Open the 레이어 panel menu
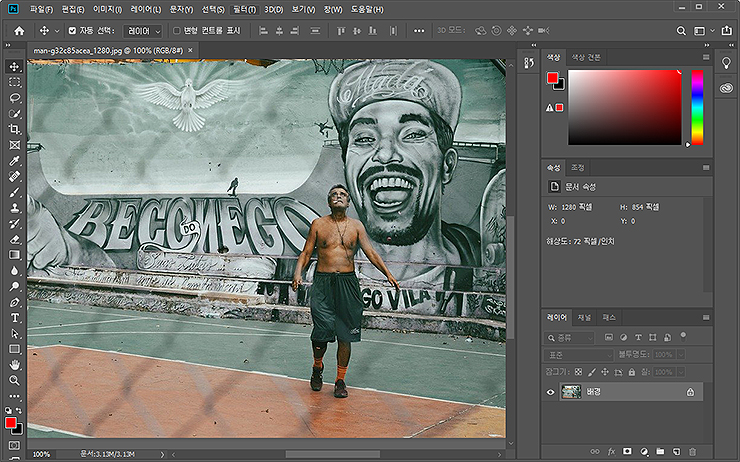Viewport: 740px width, 462px height. tap(706, 318)
